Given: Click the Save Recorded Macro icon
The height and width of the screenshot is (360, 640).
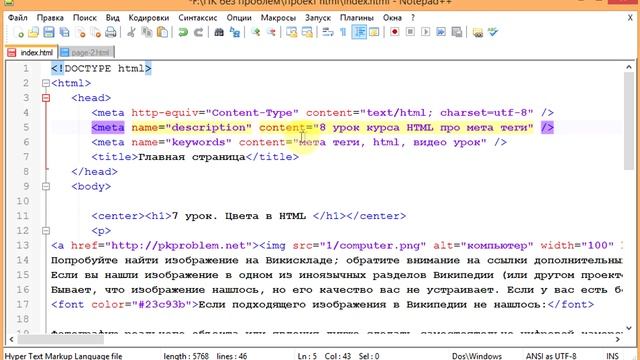Looking at the screenshot, I should click(x=457, y=32).
